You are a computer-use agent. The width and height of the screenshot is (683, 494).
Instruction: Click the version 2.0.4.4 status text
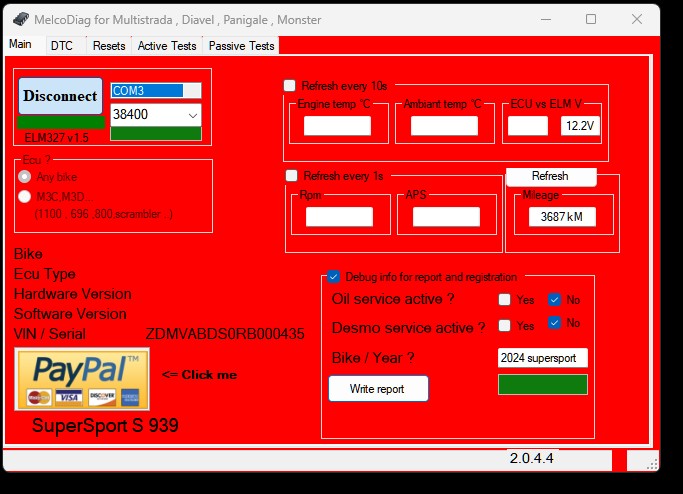531,458
